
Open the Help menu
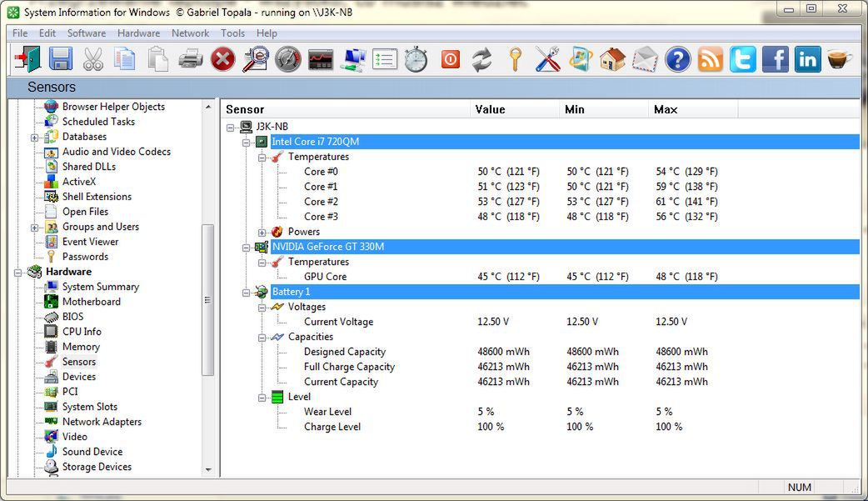click(x=267, y=33)
